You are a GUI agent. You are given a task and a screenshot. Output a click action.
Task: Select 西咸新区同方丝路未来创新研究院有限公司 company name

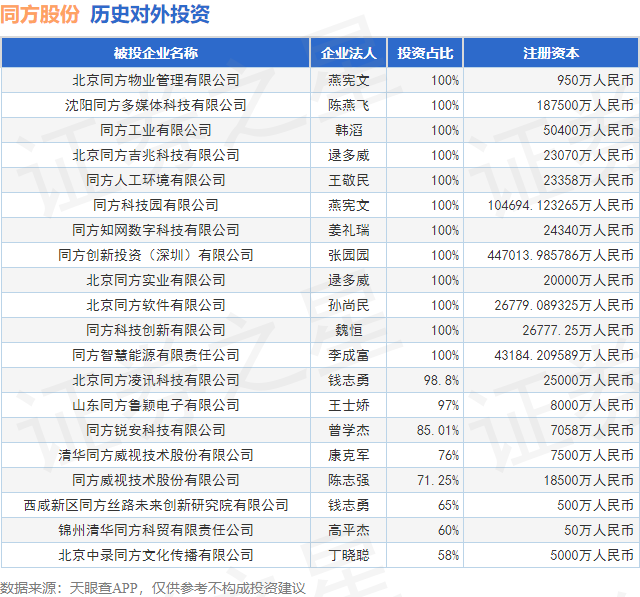pos(156,505)
